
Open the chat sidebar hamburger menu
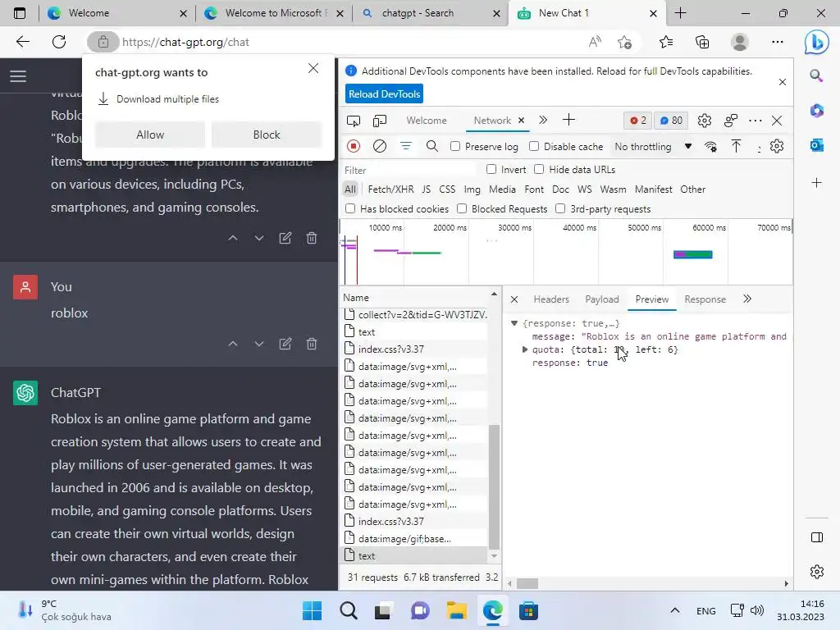click(18, 76)
